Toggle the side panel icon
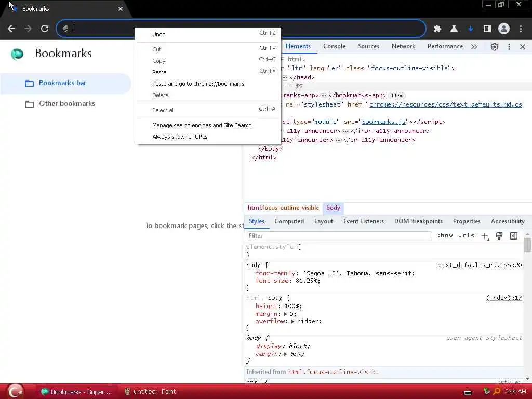Image resolution: width=532 pixels, height=399 pixels. 487,29
